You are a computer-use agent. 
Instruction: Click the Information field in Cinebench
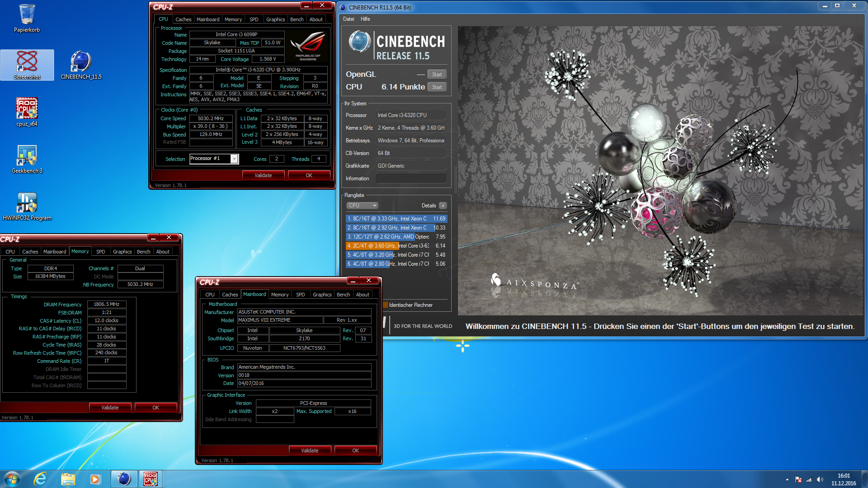(411, 178)
